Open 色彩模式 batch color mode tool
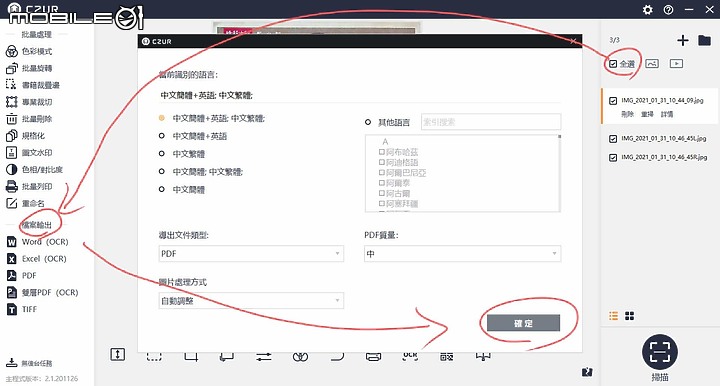 coord(28,51)
